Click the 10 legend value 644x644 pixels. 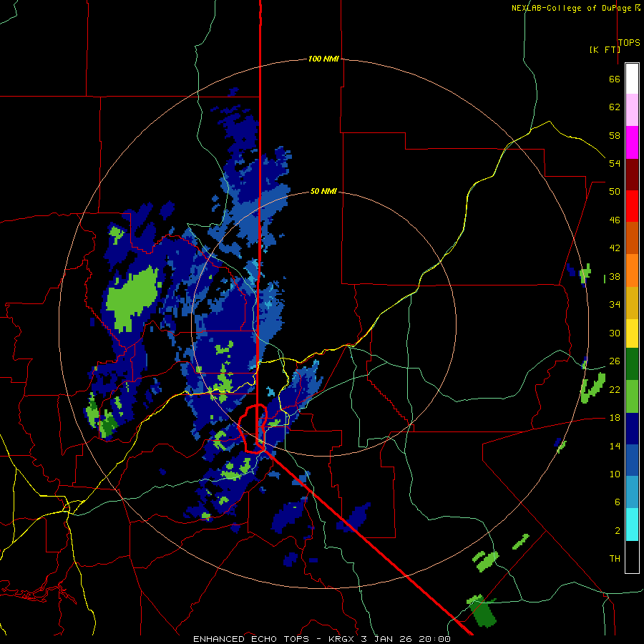615,474
